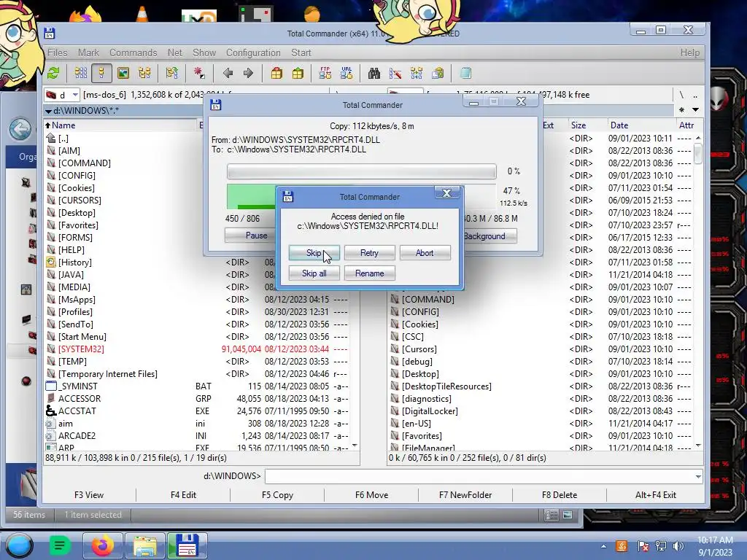Open the Files menu

57,52
